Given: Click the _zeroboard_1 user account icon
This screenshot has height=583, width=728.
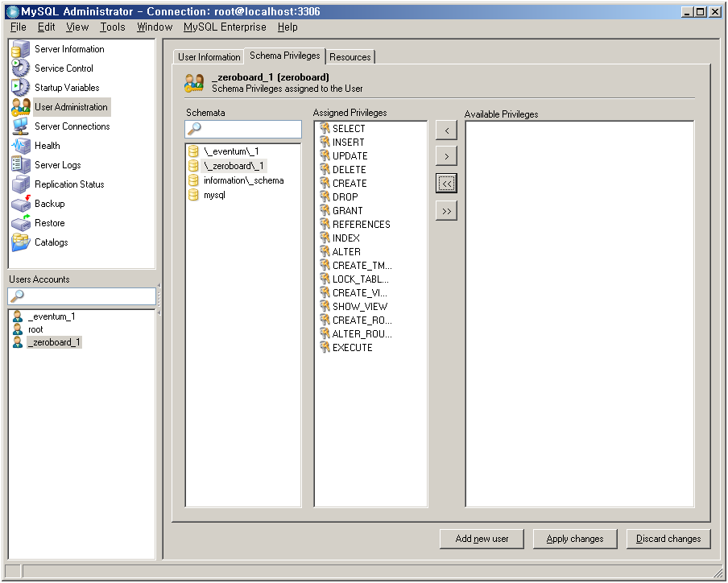Looking at the screenshot, I should click(18, 342).
